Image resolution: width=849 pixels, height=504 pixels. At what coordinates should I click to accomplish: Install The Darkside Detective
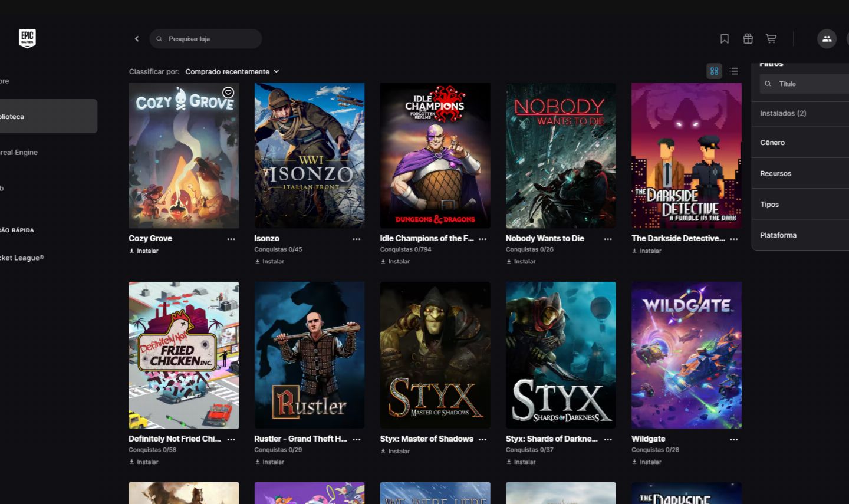click(x=647, y=251)
